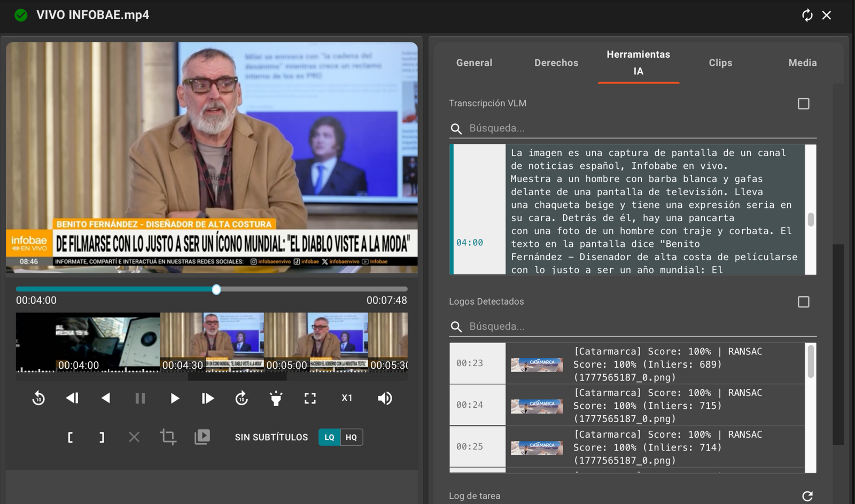The image size is (855, 504).
Task: Switch to HQ quality
Action: 351,437
